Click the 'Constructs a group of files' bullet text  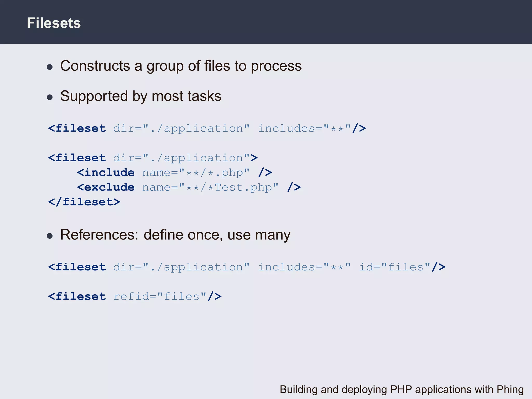(x=181, y=66)
